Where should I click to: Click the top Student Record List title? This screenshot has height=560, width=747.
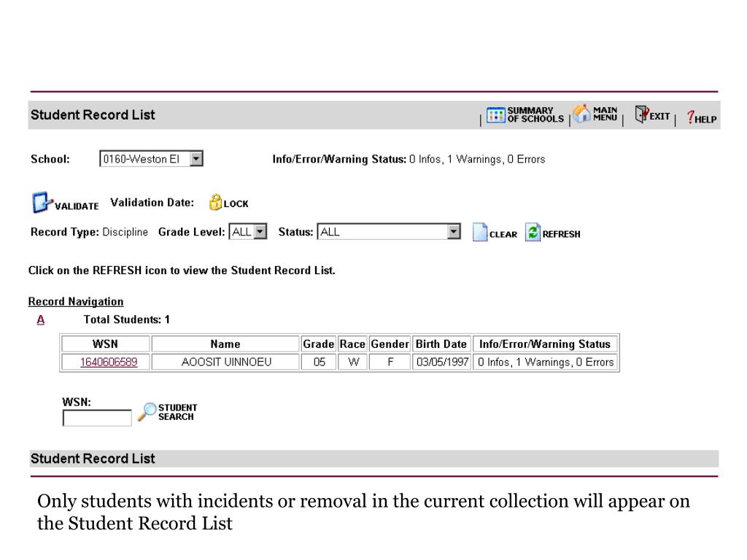pyautogui.click(x=93, y=114)
